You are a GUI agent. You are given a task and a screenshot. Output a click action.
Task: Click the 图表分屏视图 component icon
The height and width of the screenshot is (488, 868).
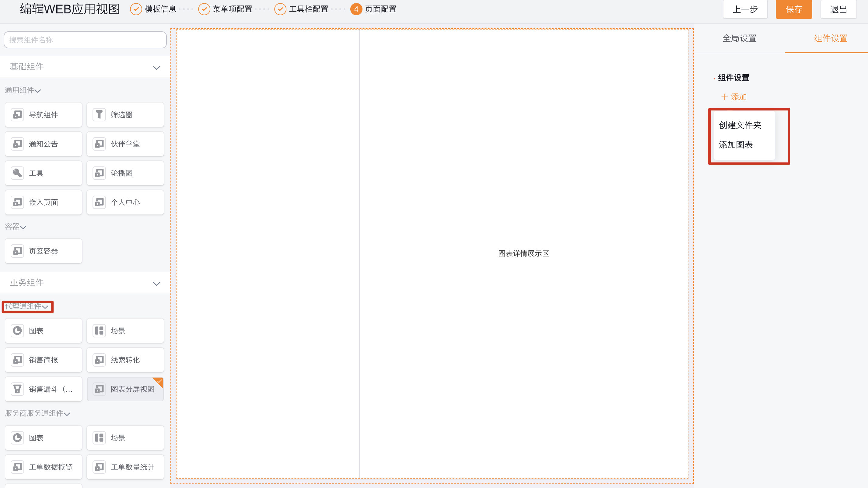(100, 389)
